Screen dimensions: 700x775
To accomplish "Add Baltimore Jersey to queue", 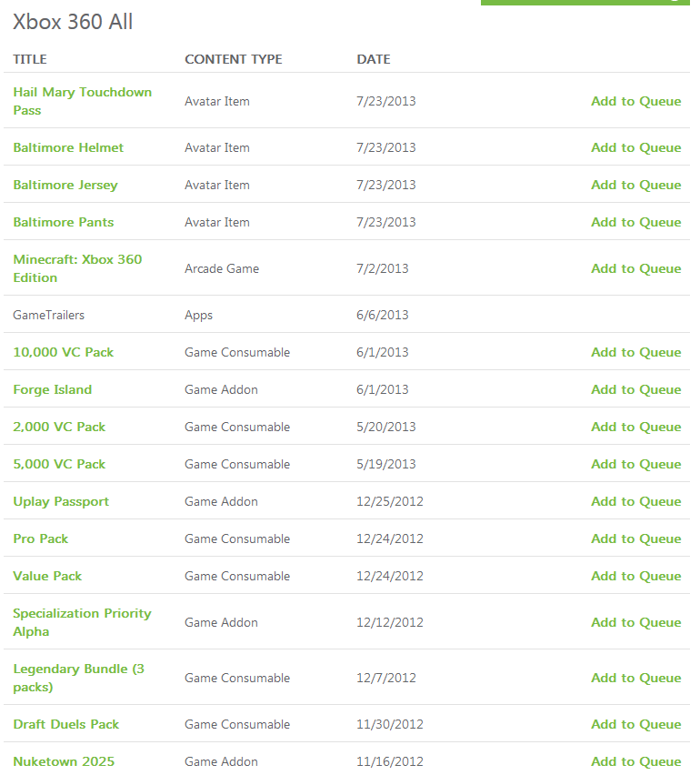I will (635, 185).
